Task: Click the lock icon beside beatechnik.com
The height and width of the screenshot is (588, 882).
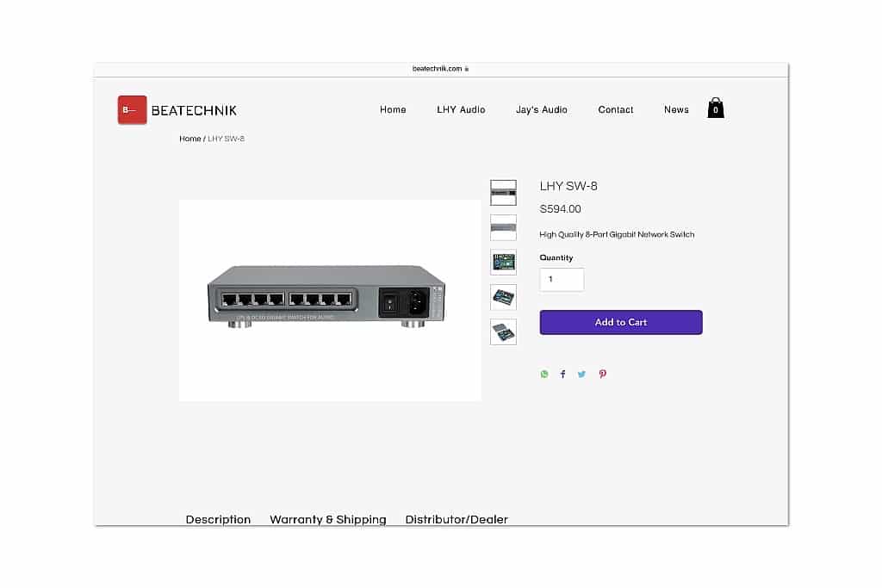Action: (x=467, y=69)
